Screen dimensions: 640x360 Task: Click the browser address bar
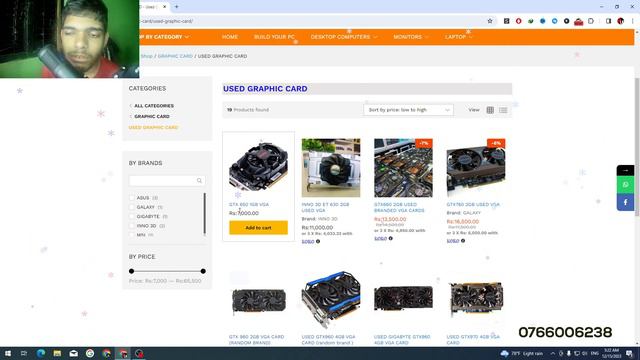coord(310,21)
